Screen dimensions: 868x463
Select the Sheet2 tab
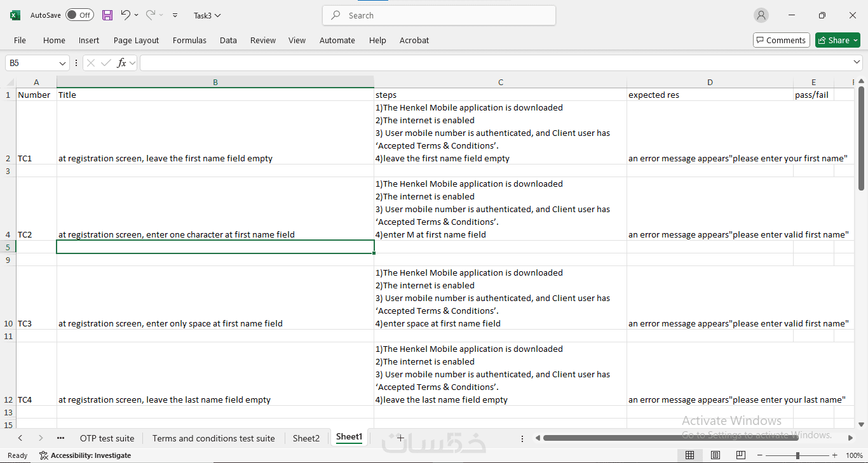[x=306, y=438]
